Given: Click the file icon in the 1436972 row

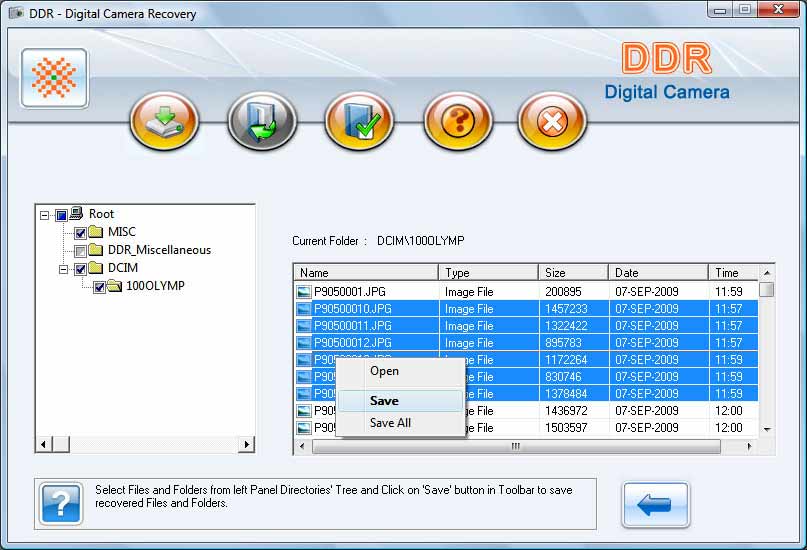Looking at the screenshot, I should (304, 411).
